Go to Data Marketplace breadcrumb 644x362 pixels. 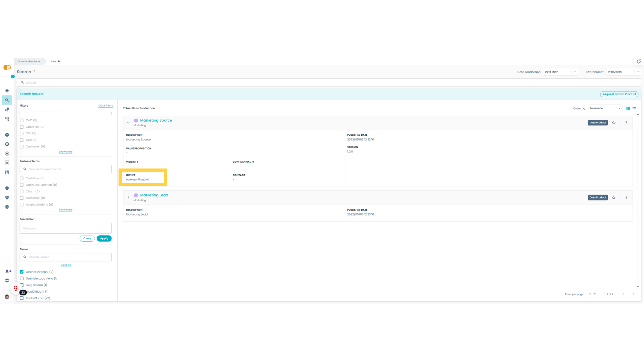coord(29,61)
